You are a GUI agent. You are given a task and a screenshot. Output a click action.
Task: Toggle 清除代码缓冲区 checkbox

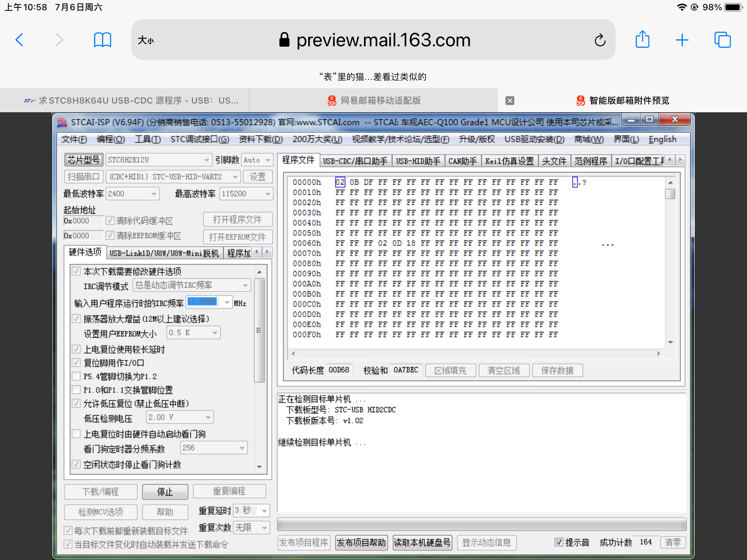[110, 220]
